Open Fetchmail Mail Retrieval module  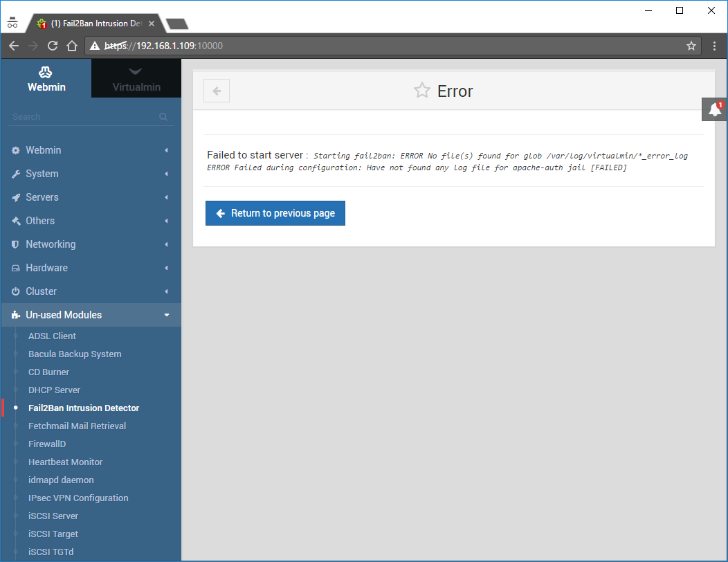click(x=77, y=426)
